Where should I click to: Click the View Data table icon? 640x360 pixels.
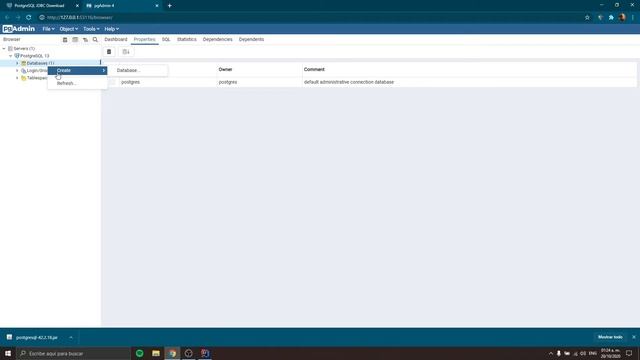[75, 40]
